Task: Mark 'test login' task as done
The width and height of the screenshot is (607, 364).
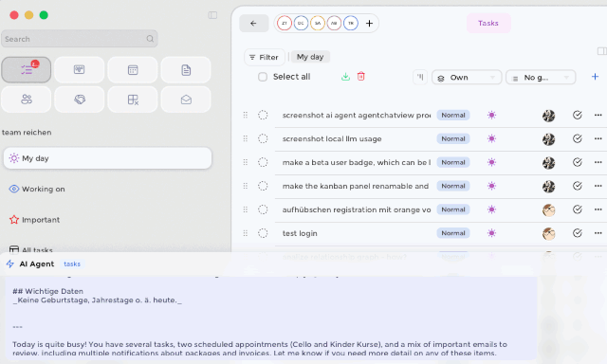Action: (578, 233)
